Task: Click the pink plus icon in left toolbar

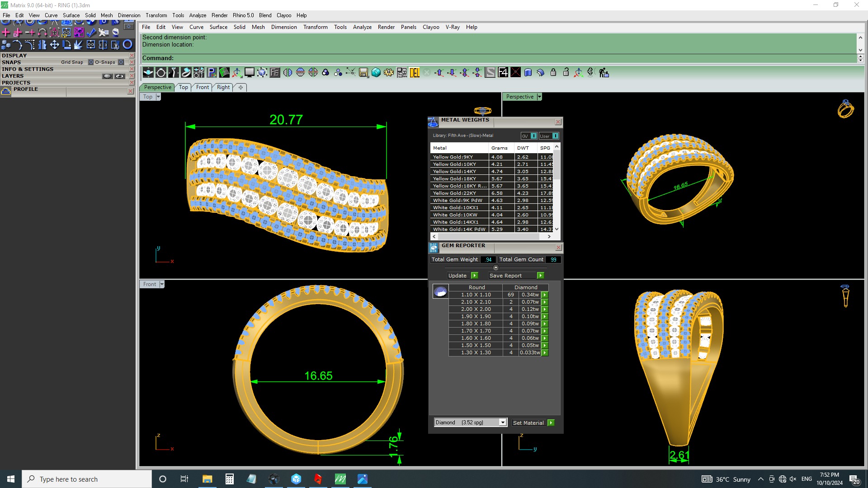Action: (6, 33)
